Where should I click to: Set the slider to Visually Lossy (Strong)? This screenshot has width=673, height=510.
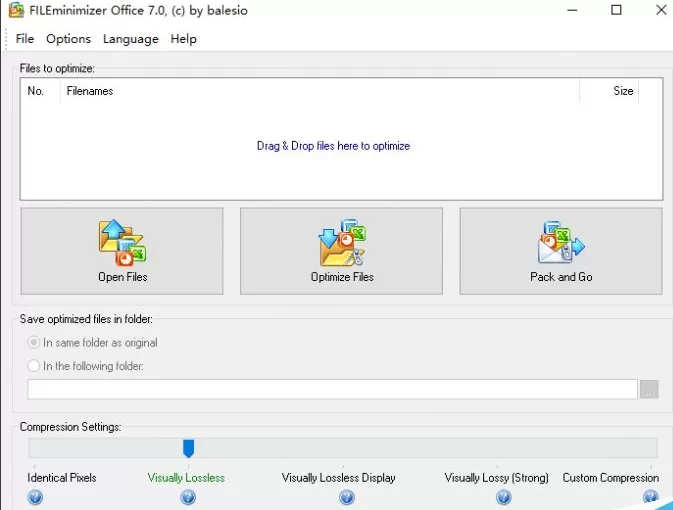(x=497, y=448)
